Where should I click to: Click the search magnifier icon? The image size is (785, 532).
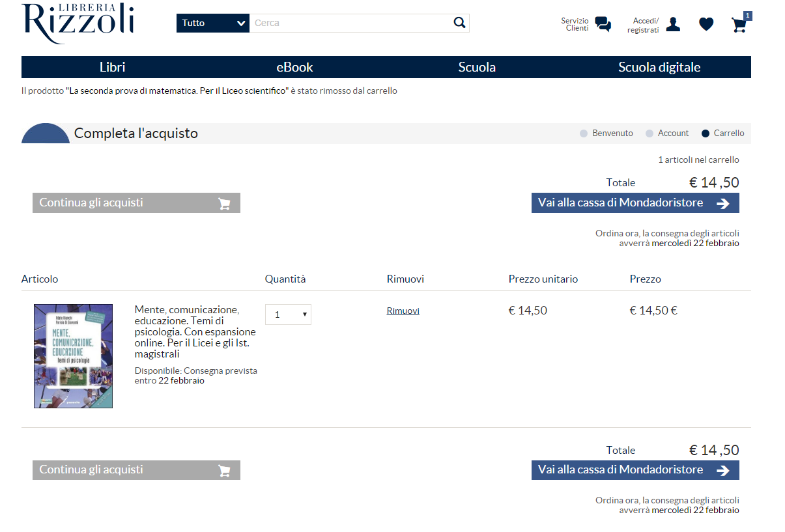pyautogui.click(x=460, y=23)
